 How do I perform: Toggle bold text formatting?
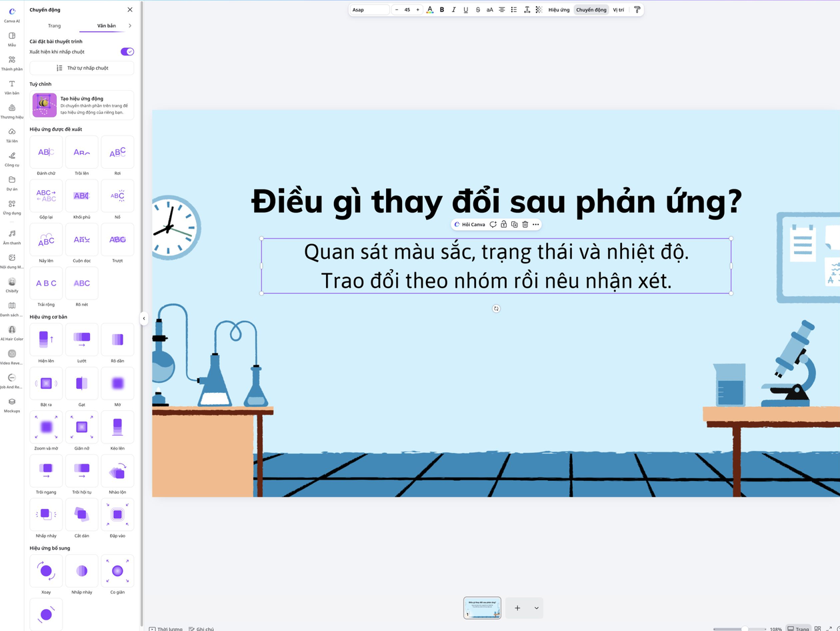pos(442,10)
